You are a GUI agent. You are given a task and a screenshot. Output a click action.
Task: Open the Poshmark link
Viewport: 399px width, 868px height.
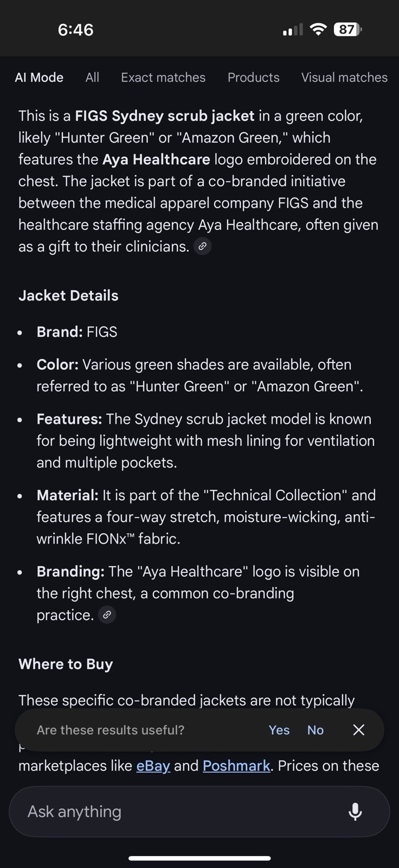pos(236,765)
